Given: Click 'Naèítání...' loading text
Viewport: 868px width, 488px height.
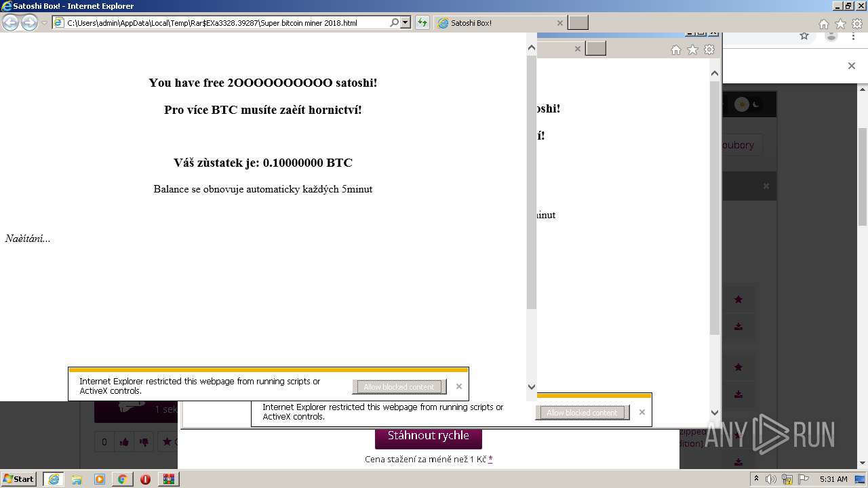Looking at the screenshot, I should [28, 239].
